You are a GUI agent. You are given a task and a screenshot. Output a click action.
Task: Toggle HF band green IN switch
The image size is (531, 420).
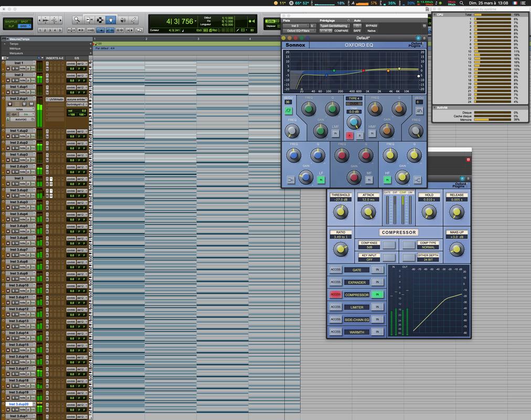pos(387,180)
